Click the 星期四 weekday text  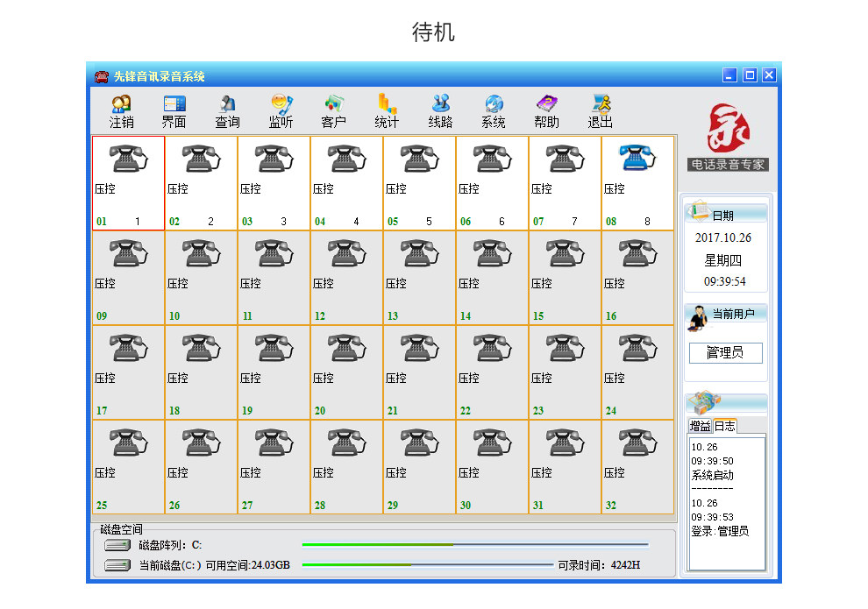[723, 260]
